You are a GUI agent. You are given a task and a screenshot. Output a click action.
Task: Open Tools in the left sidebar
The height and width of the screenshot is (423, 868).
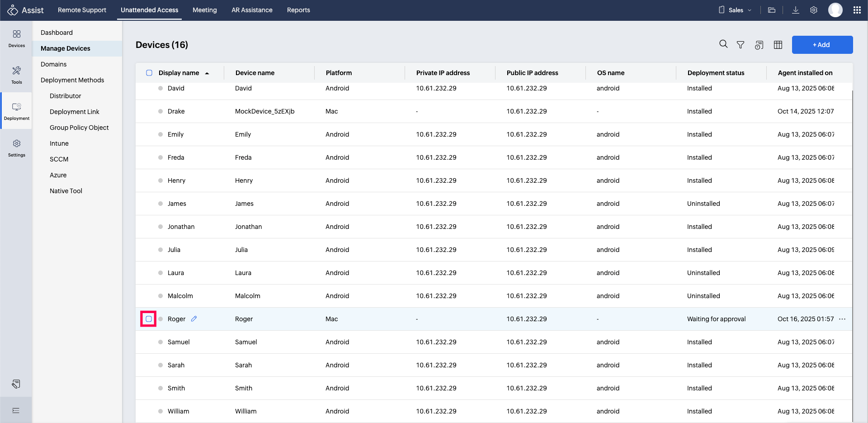(17, 75)
